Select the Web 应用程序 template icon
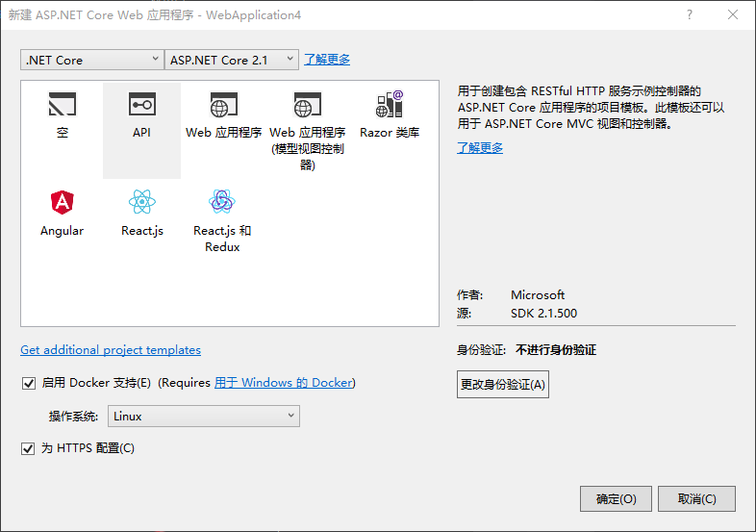Screen dimensions: 756x532 click(224, 105)
